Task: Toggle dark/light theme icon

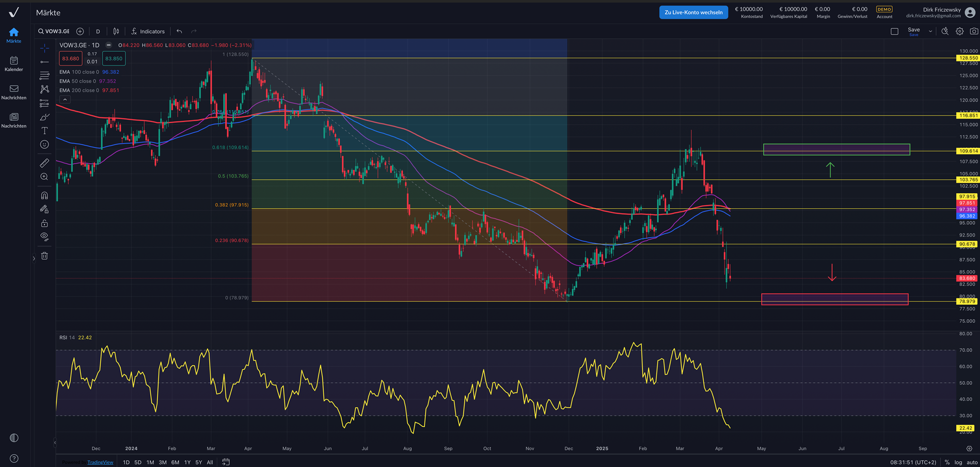Action: 14,438
